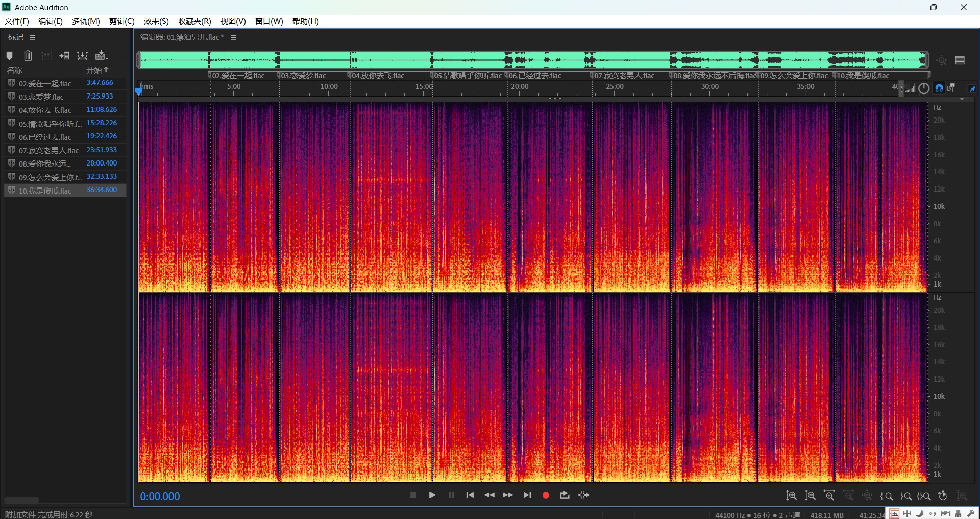Expand the export markers dropdown arrow
This screenshot has height=519, width=980.
pyautogui.click(x=106, y=58)
